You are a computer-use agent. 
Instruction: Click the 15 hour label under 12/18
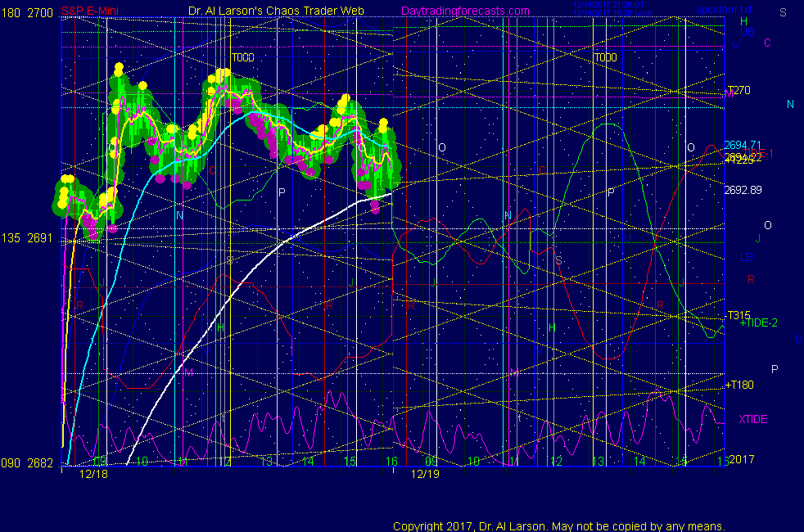[350, 461]
